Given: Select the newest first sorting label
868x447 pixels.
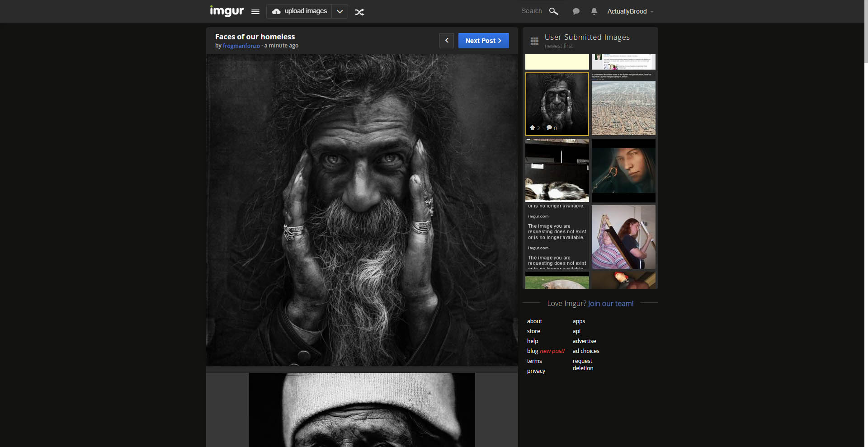Looking at the screenshot, I should click(559, 46).
